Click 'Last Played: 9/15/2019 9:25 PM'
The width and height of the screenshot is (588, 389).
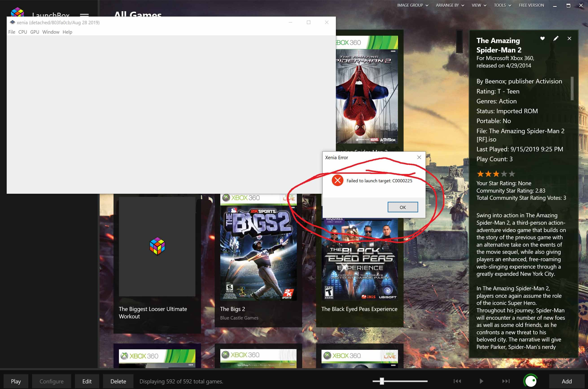point(520,149)
